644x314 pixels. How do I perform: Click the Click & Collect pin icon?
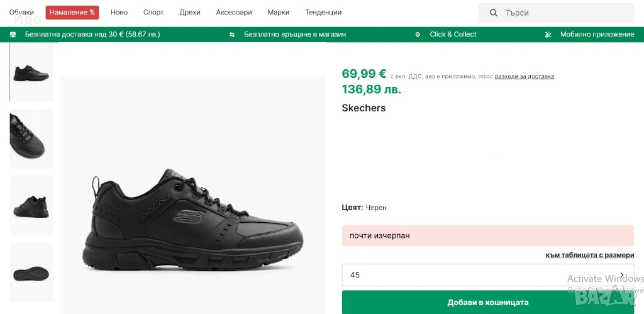pos(418,35)
